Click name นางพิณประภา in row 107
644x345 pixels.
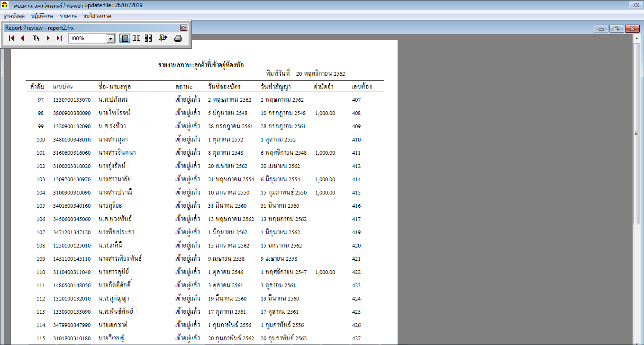click(x=116, y=232)
